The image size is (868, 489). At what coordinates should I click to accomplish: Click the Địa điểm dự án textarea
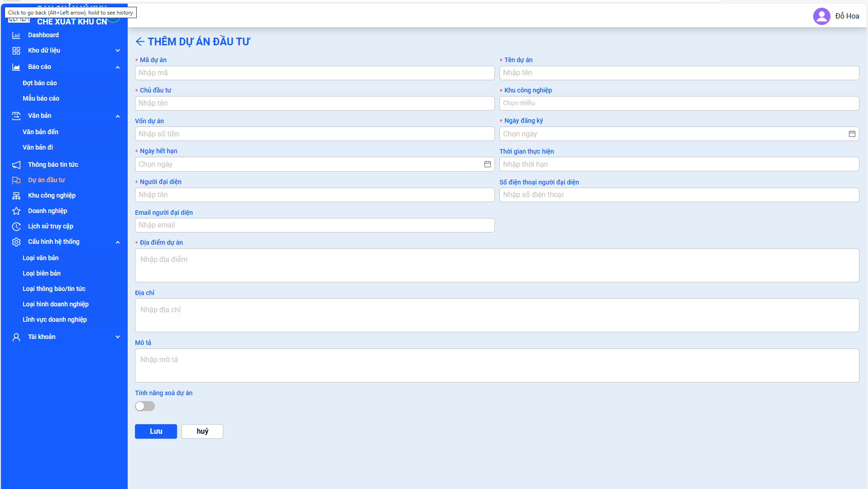(x=497, y=266)
